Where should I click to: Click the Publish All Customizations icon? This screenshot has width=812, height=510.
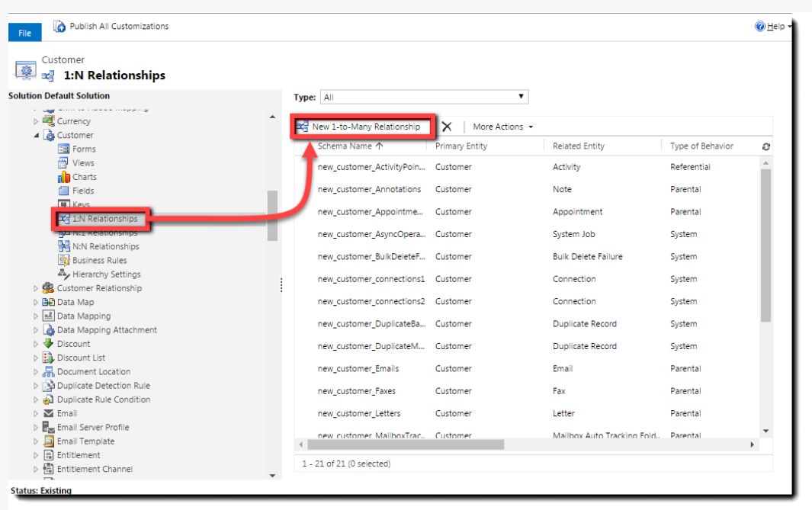[x=59, y=27]
